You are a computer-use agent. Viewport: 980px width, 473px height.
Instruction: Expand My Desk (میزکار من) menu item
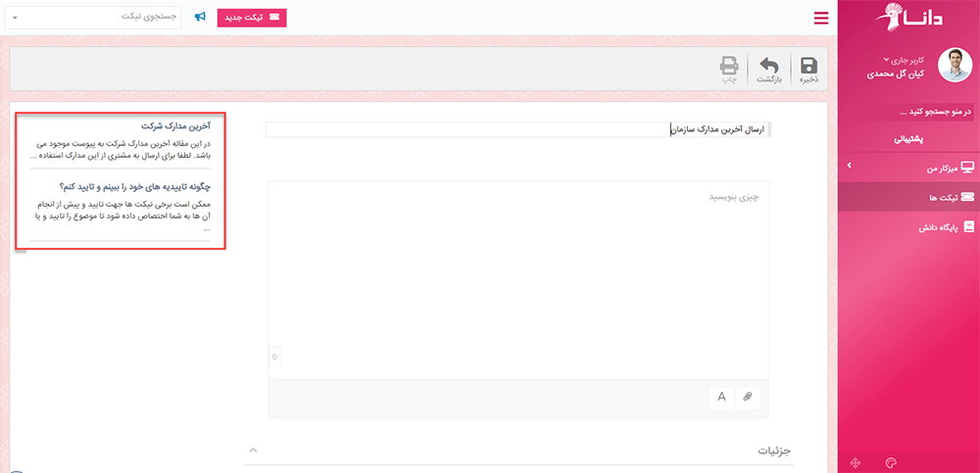pos(908,166)
